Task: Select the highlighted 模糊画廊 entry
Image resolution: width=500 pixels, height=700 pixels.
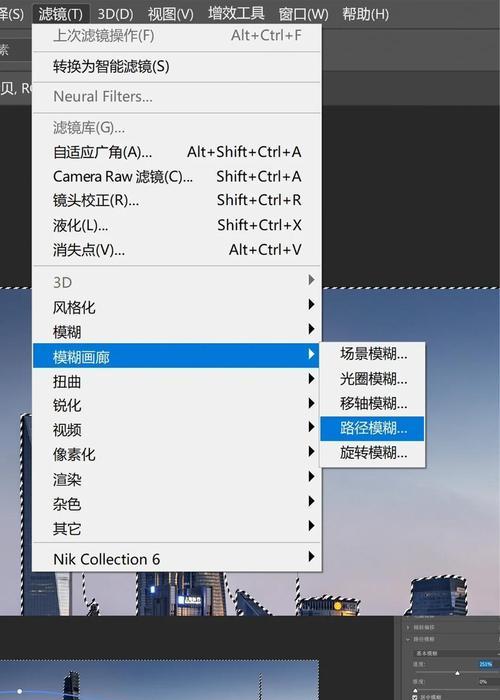Action: 176,356
